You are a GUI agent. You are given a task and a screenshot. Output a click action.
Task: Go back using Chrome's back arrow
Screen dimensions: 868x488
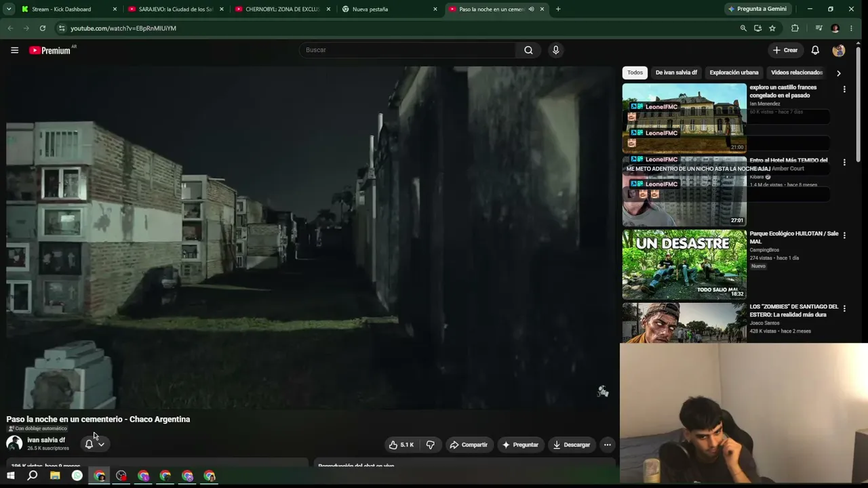tap(10, 28)
